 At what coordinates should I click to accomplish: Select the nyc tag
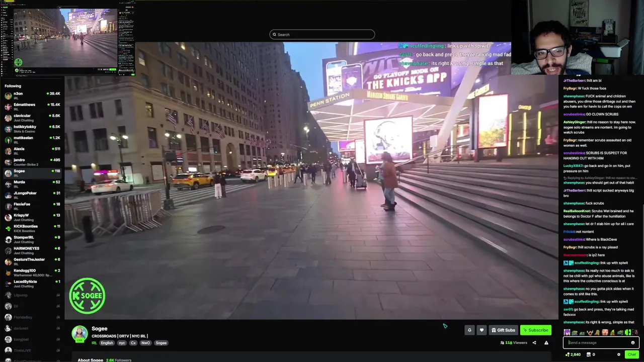(122, 343)
